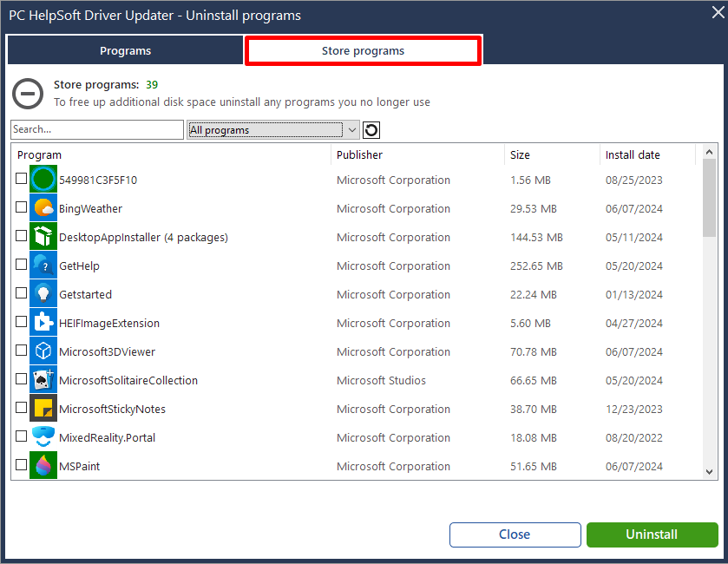Viewport: 728px width, 564px height.
Task: Click the scrollbar down arrow
Action: coord(709,471)
